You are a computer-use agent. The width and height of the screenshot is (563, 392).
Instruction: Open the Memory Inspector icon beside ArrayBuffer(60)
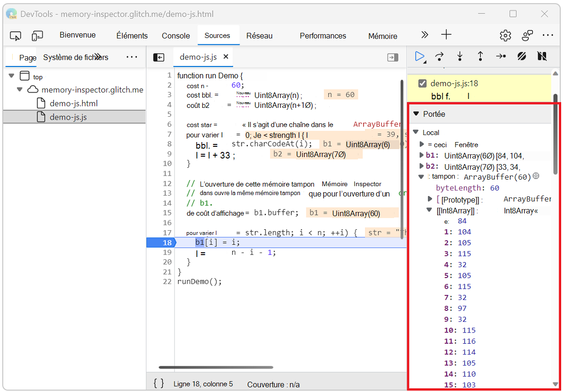click(x=536, y=177)
